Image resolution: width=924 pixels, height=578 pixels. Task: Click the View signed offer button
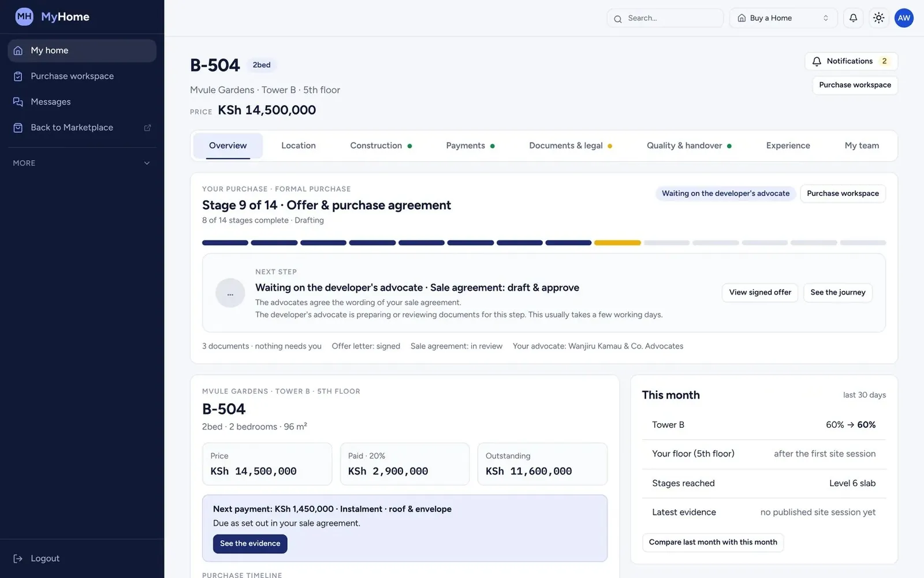760,292
